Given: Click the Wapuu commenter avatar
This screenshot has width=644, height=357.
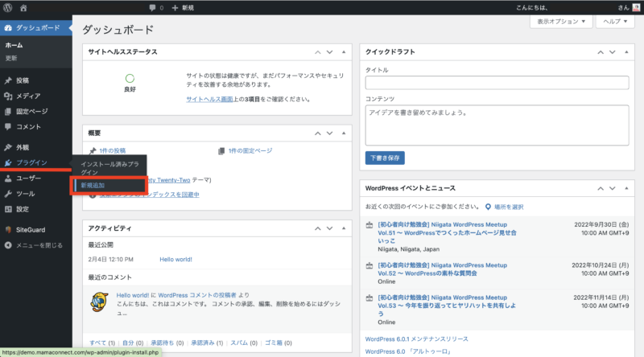Looking at the screenshot, I should [100, 302].
